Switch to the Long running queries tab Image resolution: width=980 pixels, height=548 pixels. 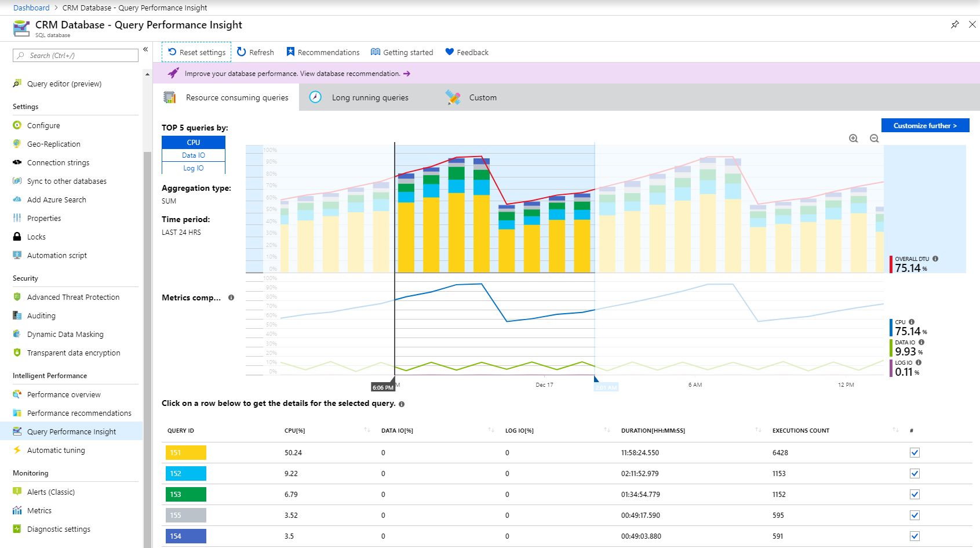click(x=369, y=97)
